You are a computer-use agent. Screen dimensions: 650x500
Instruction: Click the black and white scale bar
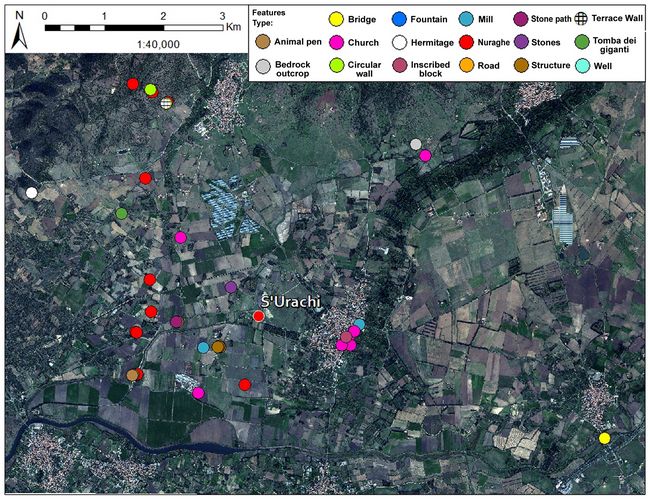134,28
